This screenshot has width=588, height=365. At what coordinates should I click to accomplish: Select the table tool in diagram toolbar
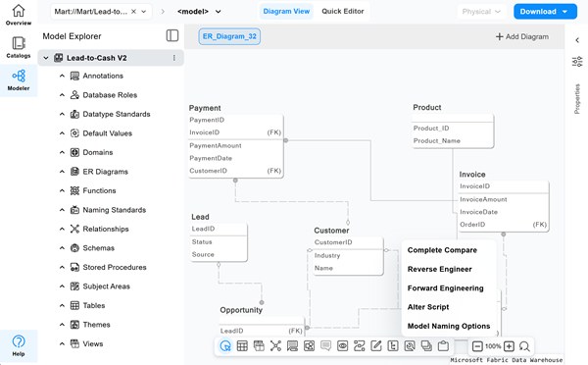tap(242, 345)
